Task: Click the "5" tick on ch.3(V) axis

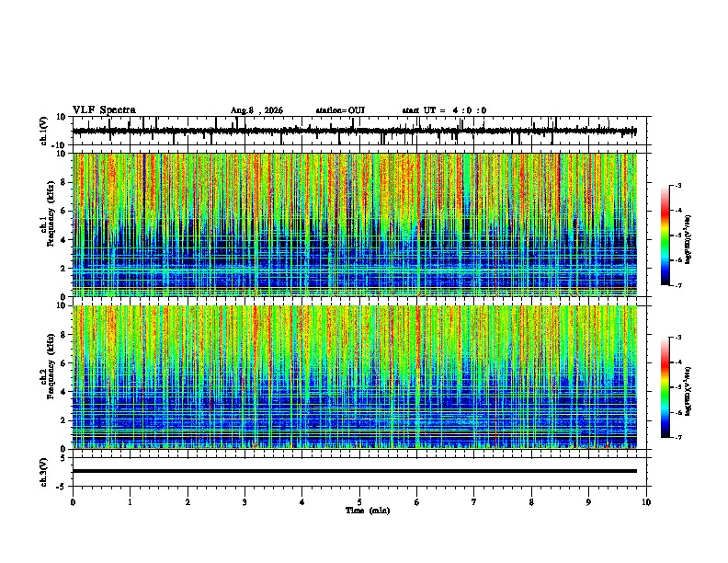Action: tap(64, 458)
